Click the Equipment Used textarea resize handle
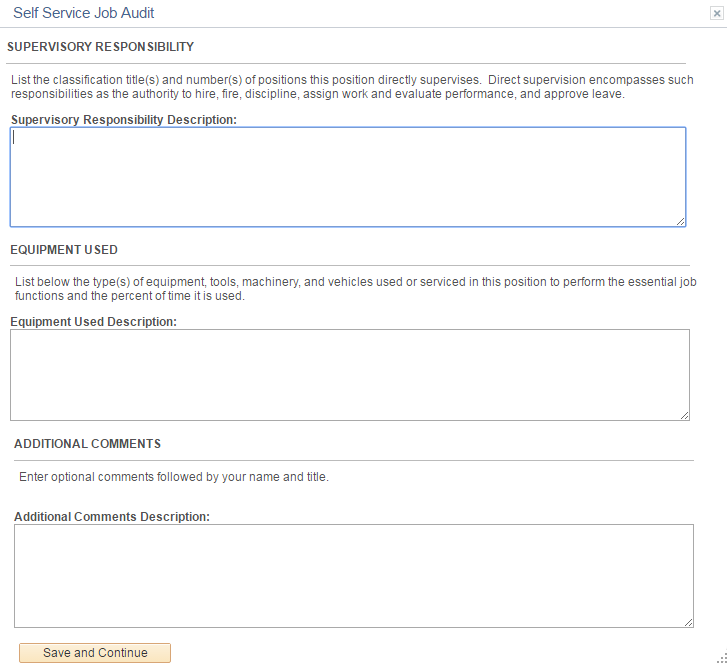727x672 pixels. pos(684,415)
